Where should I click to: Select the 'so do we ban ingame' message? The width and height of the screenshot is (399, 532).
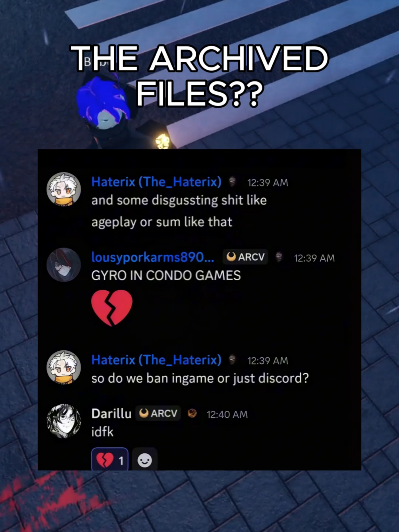click(200, 378)
